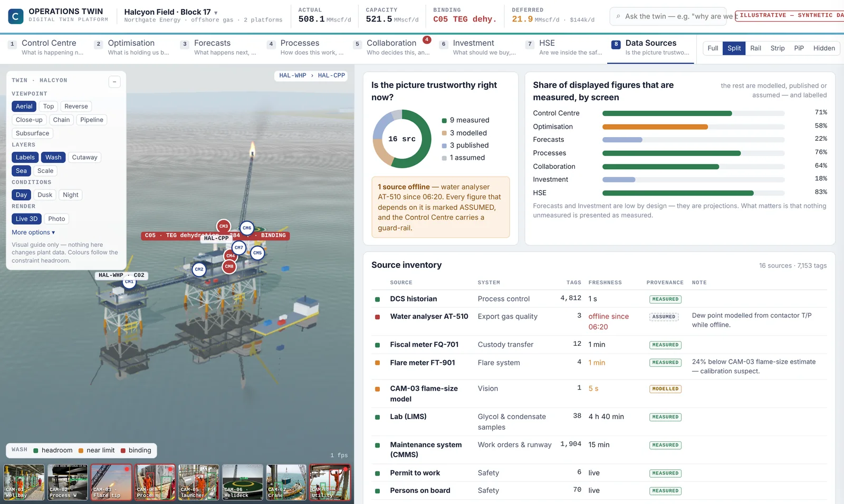Image resolution: width=844 pixels, height=504 pixels.
Task: Open the Data Sources tab
Action: pos(650,47)
